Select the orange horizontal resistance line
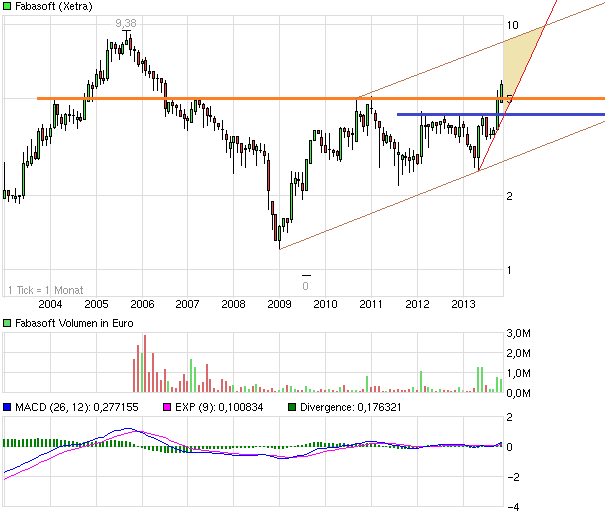 [x=250, y=98]
